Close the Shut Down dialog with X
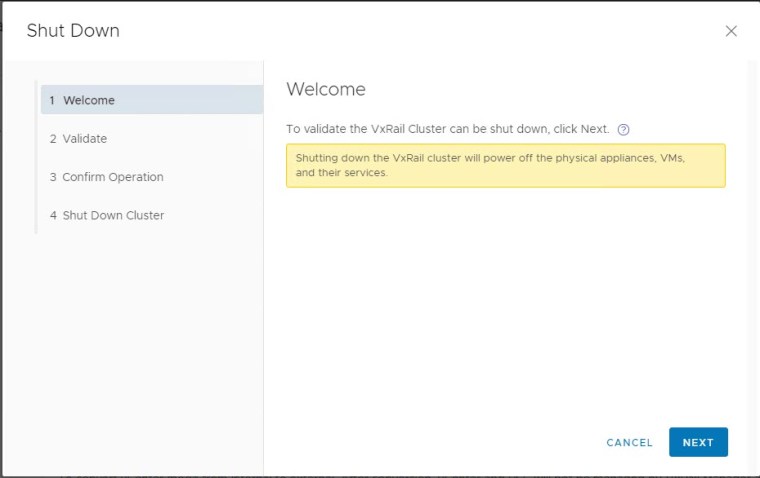Image resolution: width=760 pixels, height=478 pixels. [x=731, y=31]
